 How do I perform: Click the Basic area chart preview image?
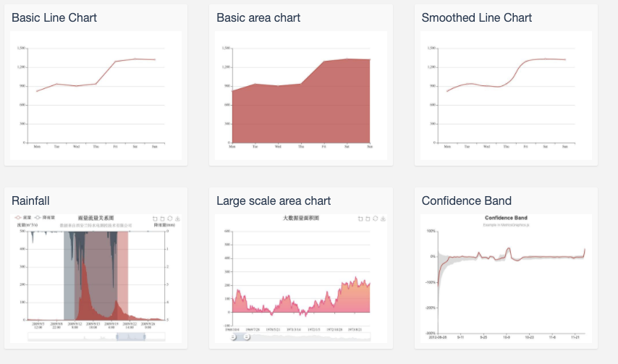tap(301, 96)
